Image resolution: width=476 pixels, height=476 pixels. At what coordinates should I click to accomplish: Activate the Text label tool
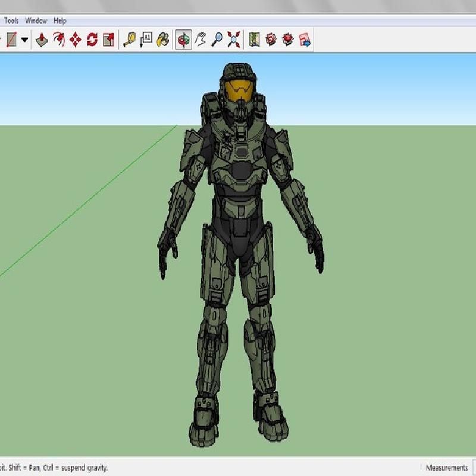coord(146,40)
